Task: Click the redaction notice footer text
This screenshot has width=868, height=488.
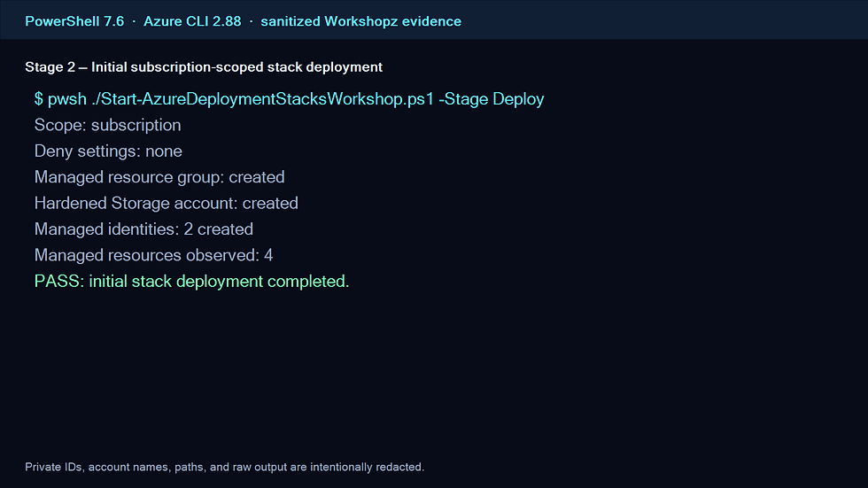Action: pos(225,467)
